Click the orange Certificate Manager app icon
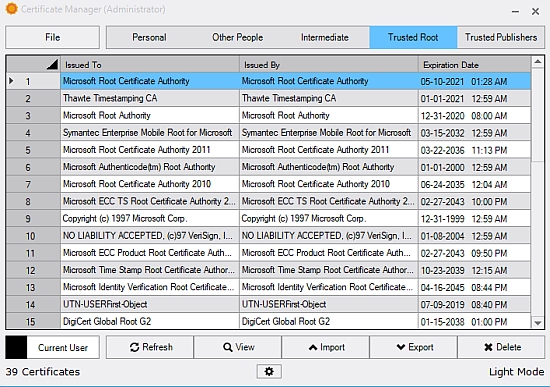The image size is (550, 387). [x=12, y=9]
